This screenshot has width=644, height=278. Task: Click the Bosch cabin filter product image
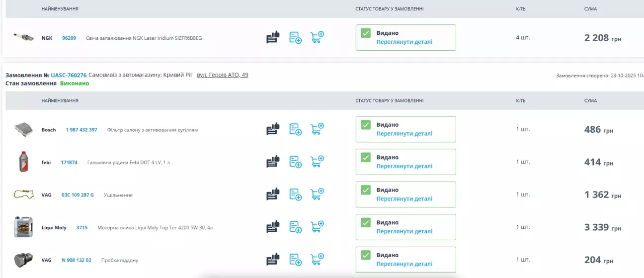[x=23, y=129]
